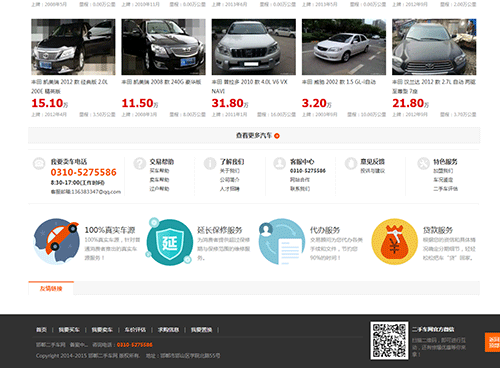Viewport: 500px width, 368px height.
Task: Open the 公司简介 link
Action: pos(230,180)
